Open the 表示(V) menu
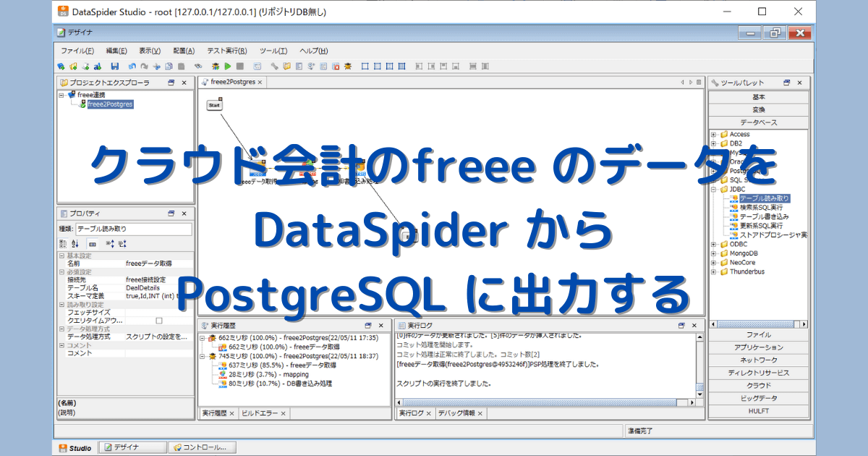The height and width of the screenshot is (456, 868). [x=150, y=51]
